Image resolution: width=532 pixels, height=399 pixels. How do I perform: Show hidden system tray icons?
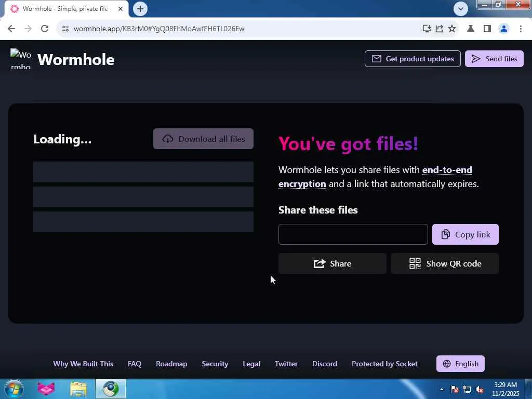click(442, 389)
